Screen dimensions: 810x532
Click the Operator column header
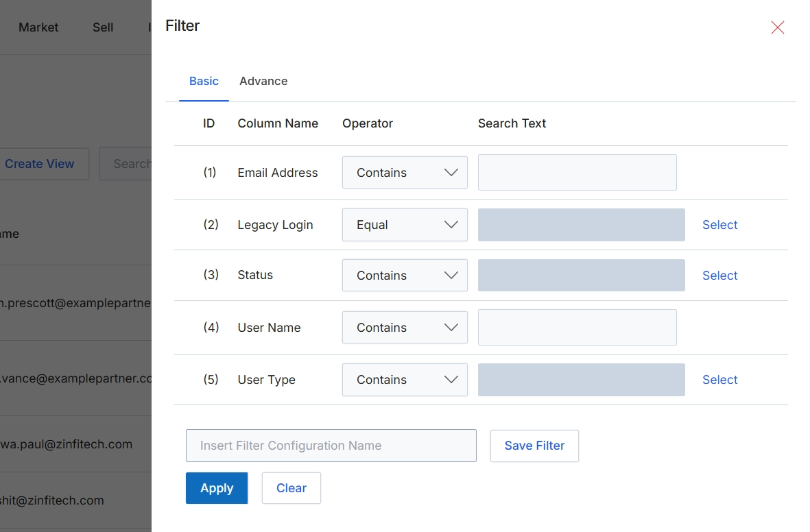[x=368, y=123]
